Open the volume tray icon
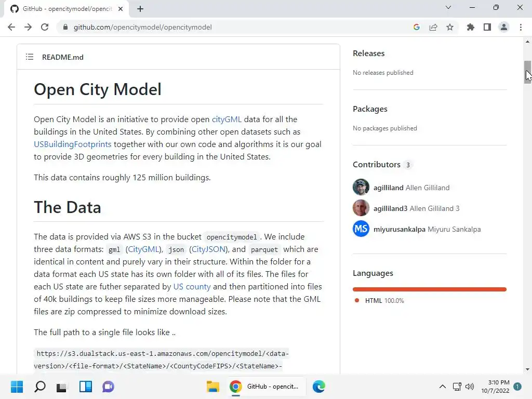This screenshot has height=399, width=532. [470, 387]
